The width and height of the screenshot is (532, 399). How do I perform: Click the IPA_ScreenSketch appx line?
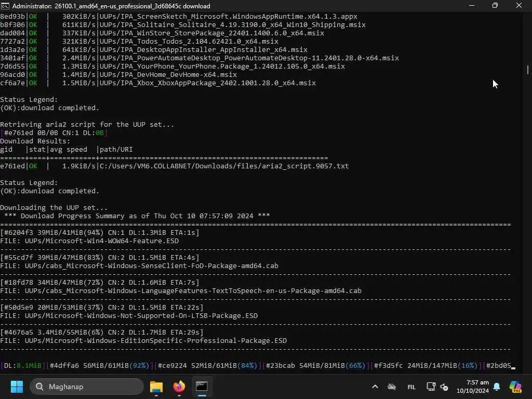coord(179,16)
